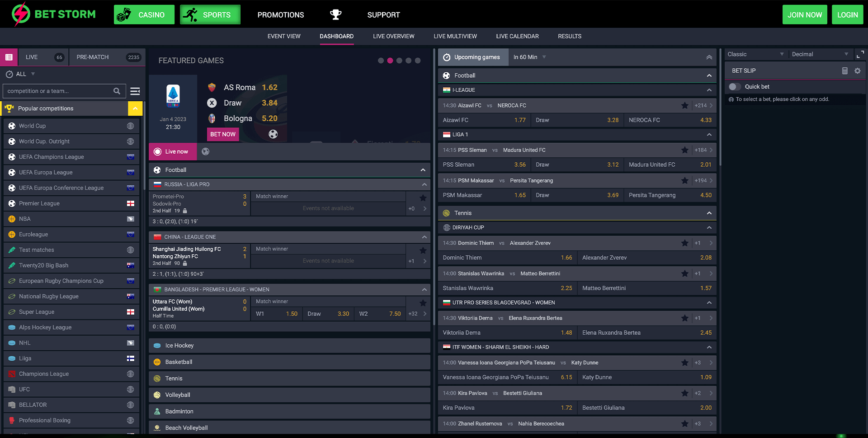Screen dimensions: 868x438
Task: Open the Decimal odds format dropdown
Action: click(820, 54)
